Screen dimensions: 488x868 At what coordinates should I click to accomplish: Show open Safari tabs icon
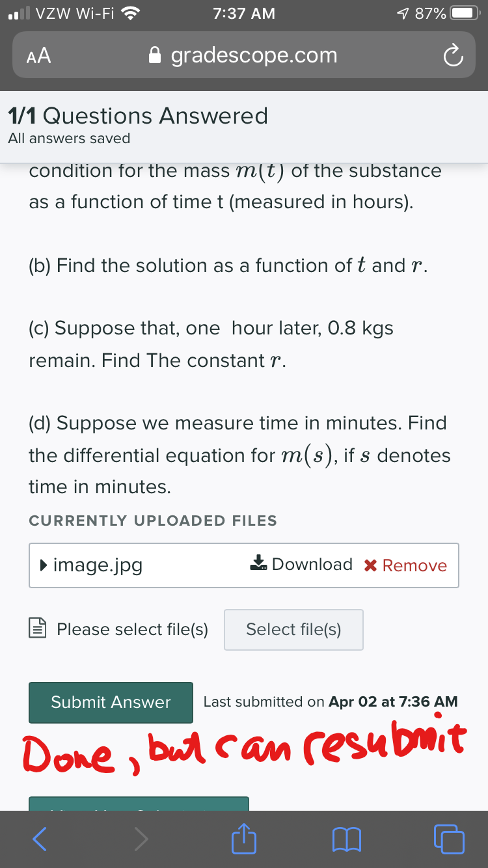point(448,839)
